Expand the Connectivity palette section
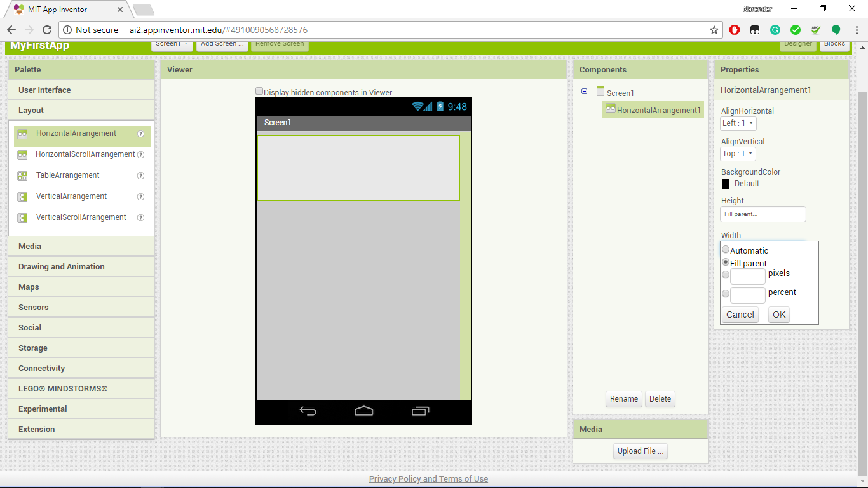Viewport: 868px width, 488px height. [x=81, y=369]
